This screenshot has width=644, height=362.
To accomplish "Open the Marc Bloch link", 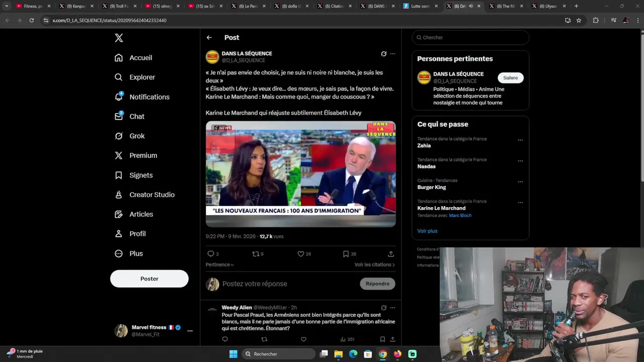I will [460, 216].
